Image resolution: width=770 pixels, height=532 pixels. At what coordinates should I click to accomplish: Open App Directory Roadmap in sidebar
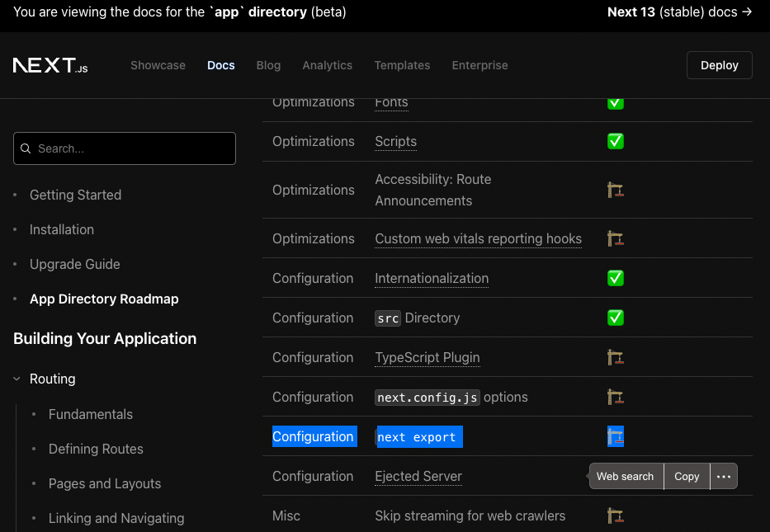[104, 299]
